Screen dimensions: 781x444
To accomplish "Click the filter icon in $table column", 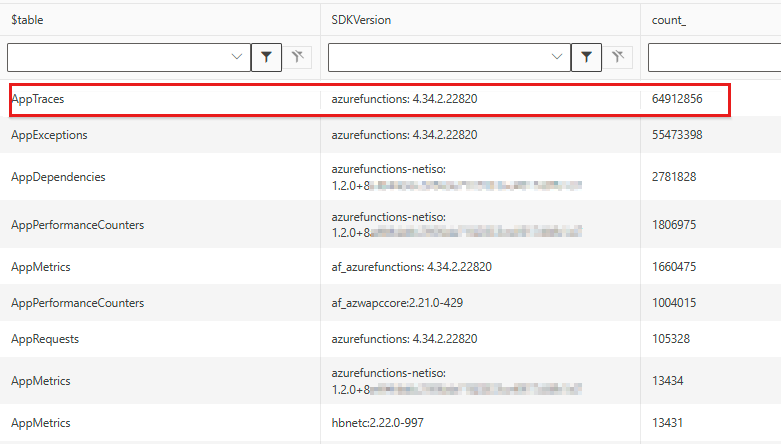I will pos(265,58).
